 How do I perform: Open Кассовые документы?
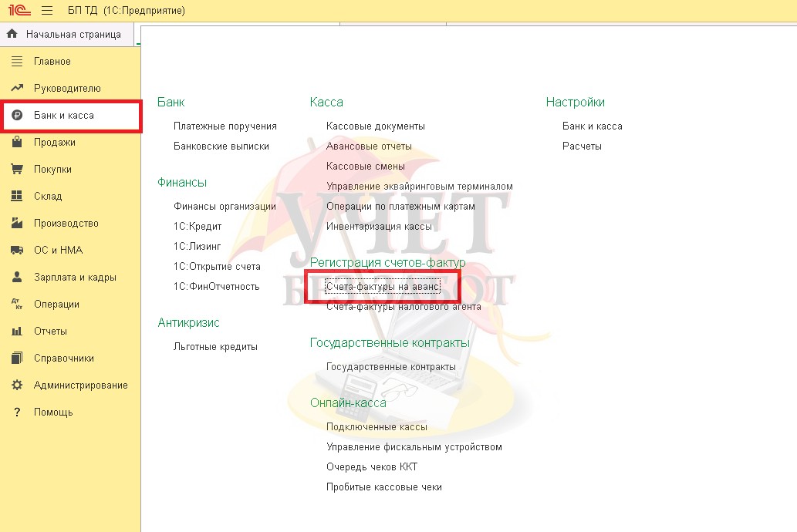(x=376, y=126)
